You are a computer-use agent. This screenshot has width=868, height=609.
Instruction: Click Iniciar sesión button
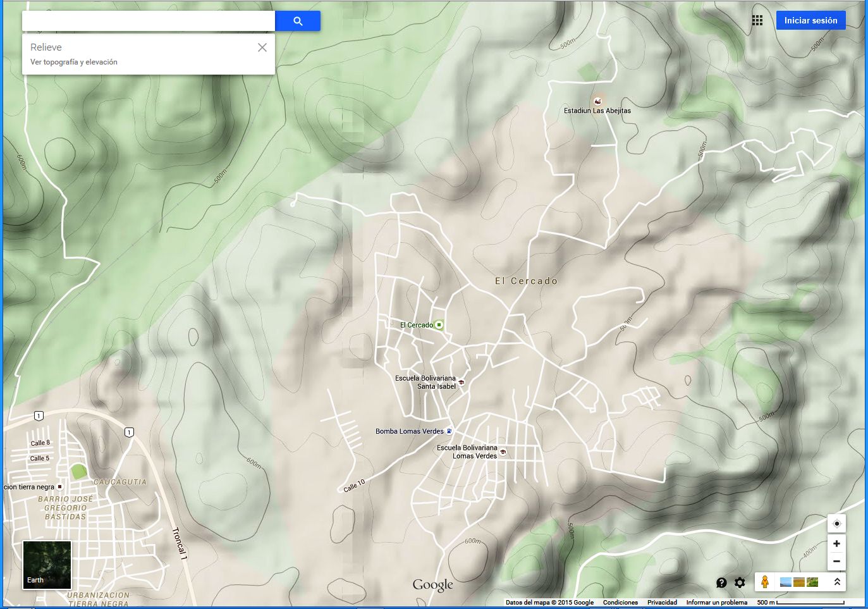point(810,20)
